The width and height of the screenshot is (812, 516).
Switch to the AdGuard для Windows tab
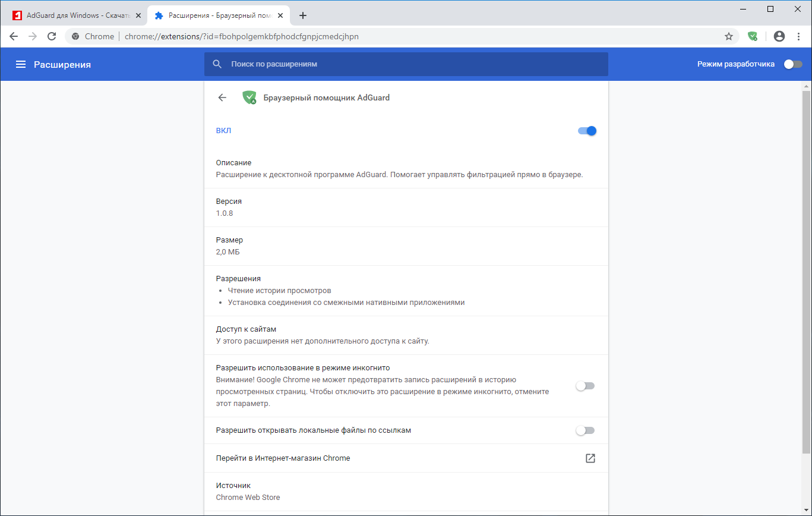(77, 15)
